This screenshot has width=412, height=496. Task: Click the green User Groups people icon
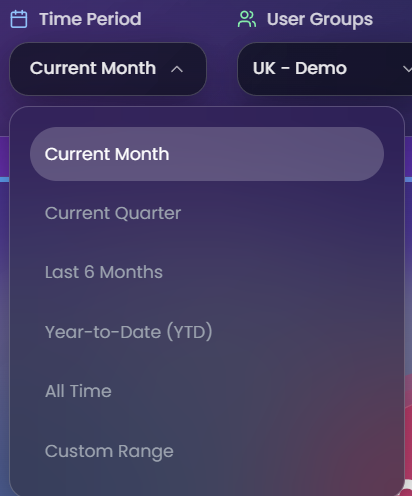(x=247, y=19)
